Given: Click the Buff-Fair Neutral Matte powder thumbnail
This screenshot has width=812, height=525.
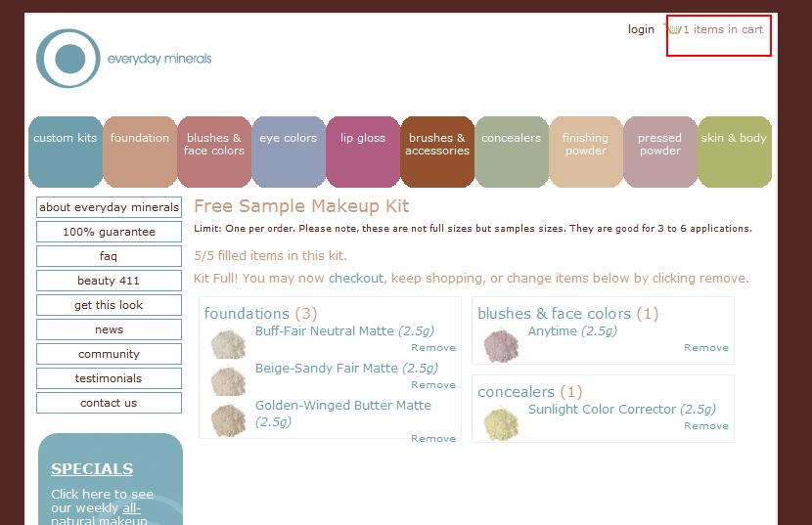Looking at the screenshot, I should click(228, 343).
